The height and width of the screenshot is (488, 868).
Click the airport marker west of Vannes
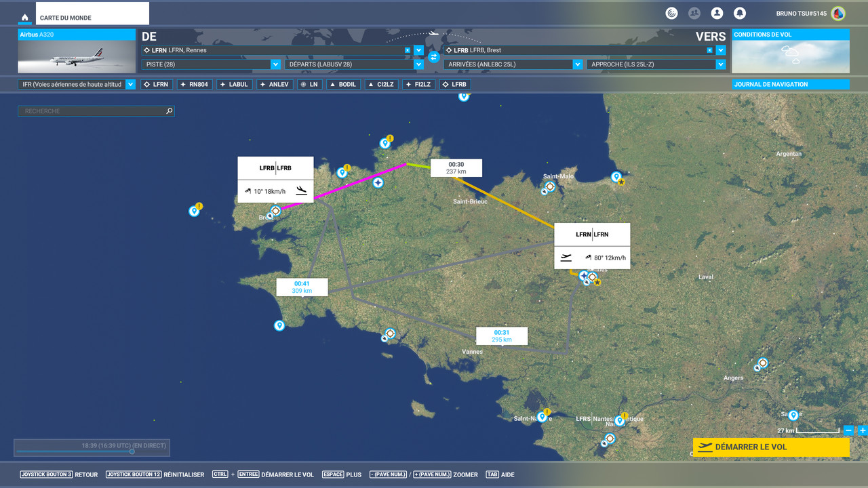(390, 333)
